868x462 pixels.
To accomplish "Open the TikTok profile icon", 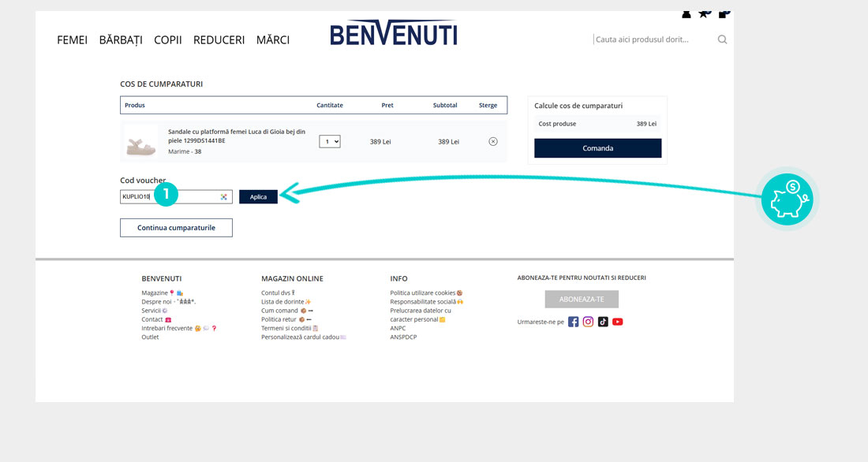I will (x=603, y=322).
